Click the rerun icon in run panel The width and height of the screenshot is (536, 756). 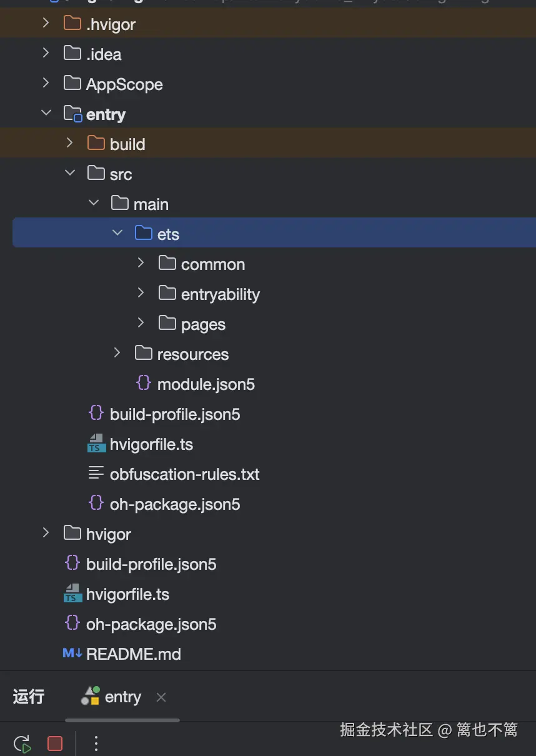coord(22,744)
